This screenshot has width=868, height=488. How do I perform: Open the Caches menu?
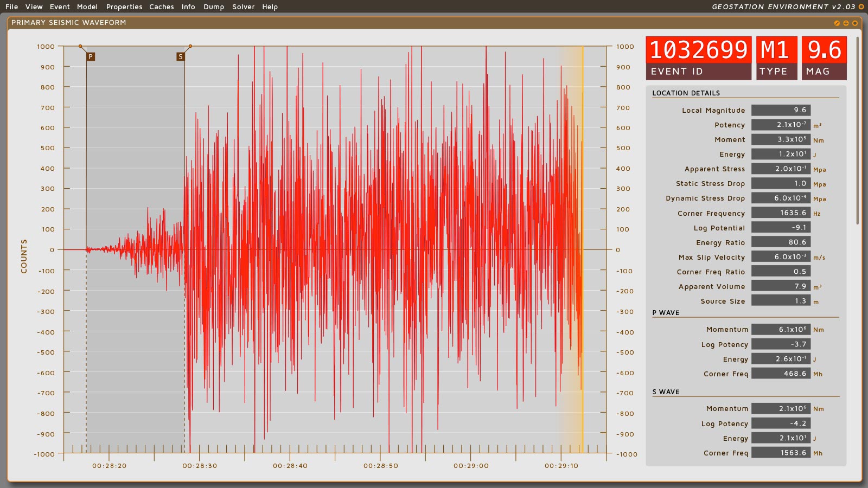click(162, 7)
